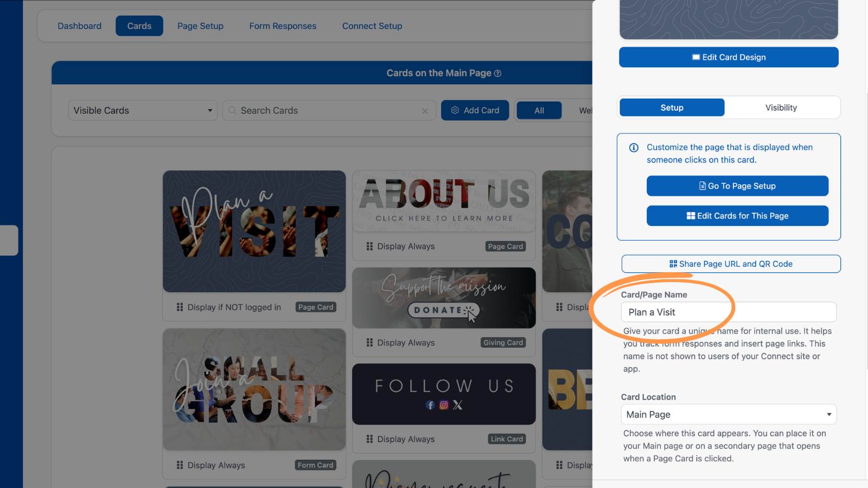Click the Form Card badge
868x488 pixels.
tap(315, 465)
